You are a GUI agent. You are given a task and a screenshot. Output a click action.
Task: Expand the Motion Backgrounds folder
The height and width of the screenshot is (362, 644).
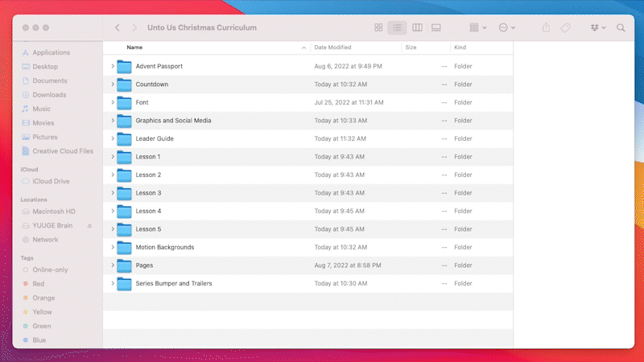pos(113,247)
